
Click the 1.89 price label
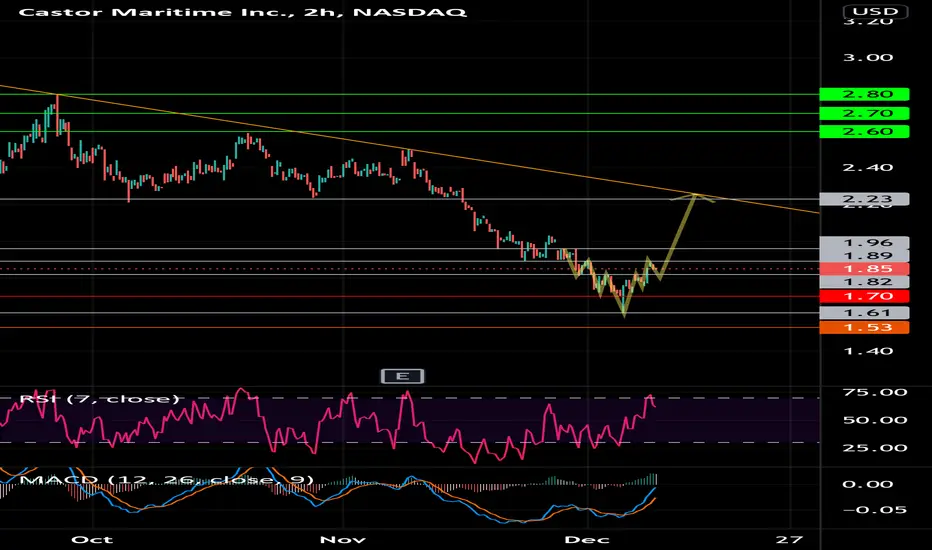[864, 256]
